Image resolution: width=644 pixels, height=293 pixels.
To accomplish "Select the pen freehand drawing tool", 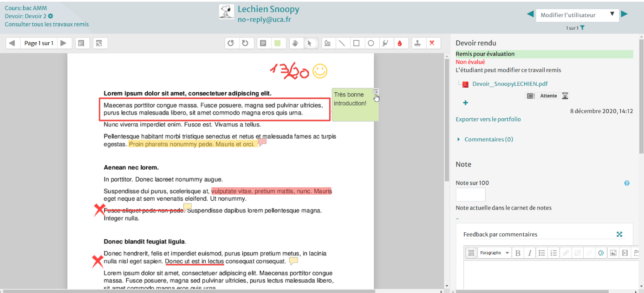I will (327, 43).
